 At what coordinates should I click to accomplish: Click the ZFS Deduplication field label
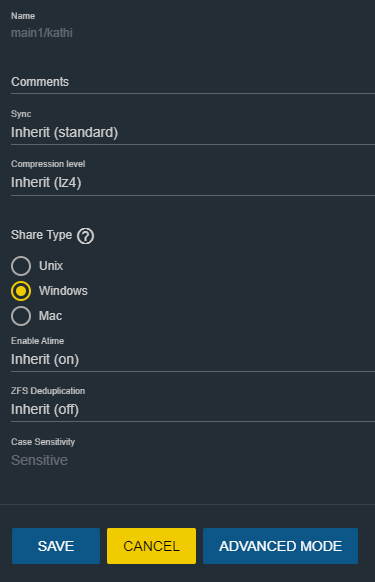pos(48,391)
